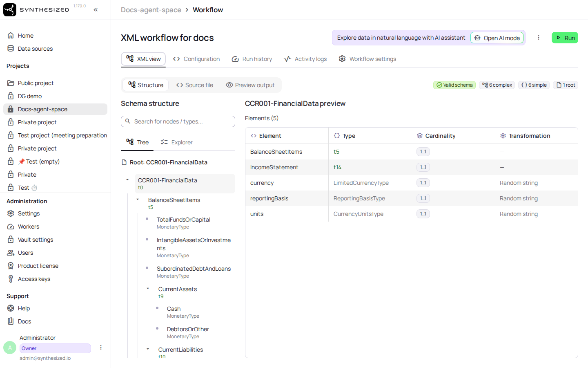
Task: Collapse the CurrentAssets node
Action: 148,289
